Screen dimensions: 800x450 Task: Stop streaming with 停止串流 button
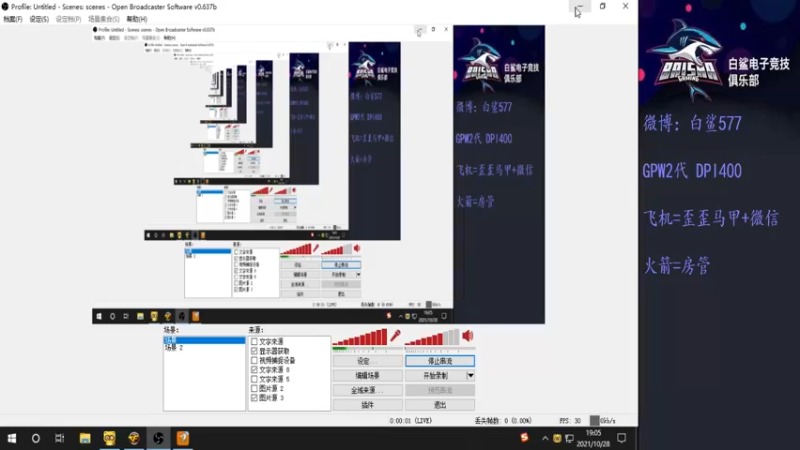point(440,361)
